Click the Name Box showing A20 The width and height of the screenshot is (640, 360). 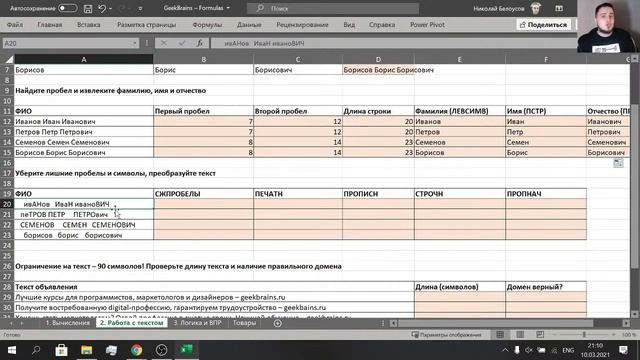[x=67, y=43]
